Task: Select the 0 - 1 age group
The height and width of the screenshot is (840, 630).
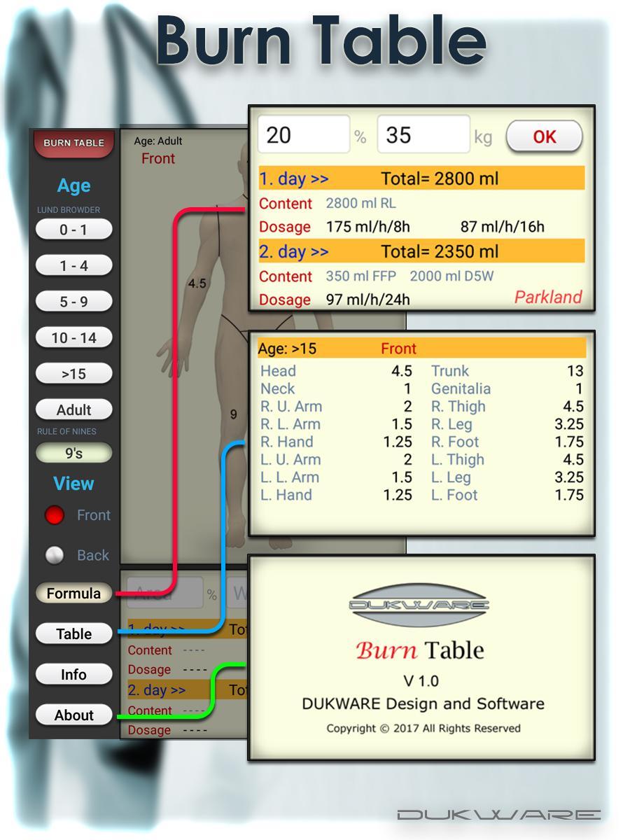Action: coord(73,230)
